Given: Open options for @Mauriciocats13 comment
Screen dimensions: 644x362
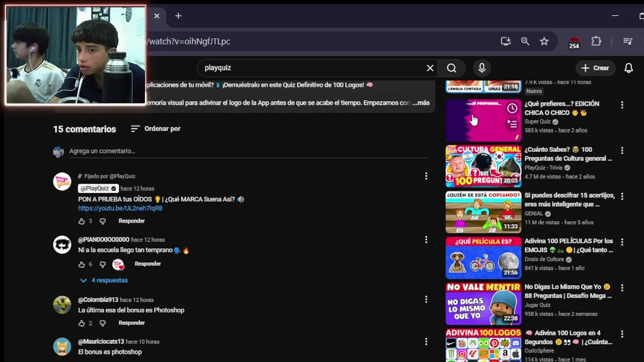Looking at the screenshot, I should [x=426, y=341].
